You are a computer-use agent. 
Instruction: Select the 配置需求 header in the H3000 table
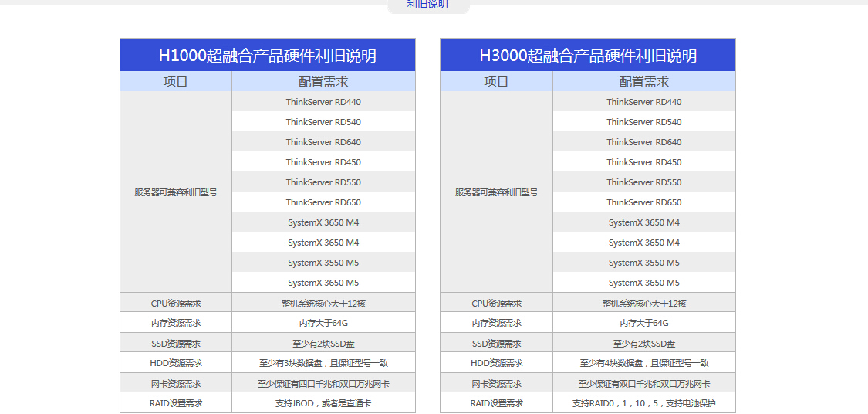643,82
